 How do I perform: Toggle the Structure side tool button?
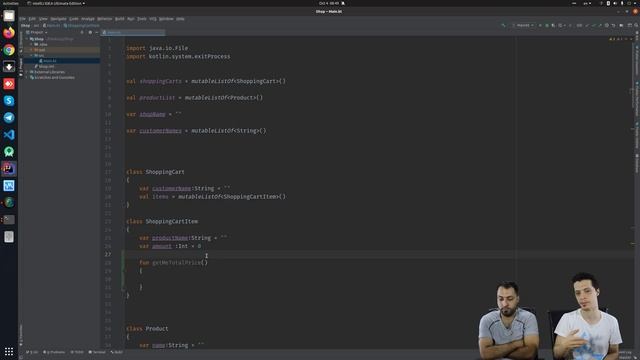point(21,41)
